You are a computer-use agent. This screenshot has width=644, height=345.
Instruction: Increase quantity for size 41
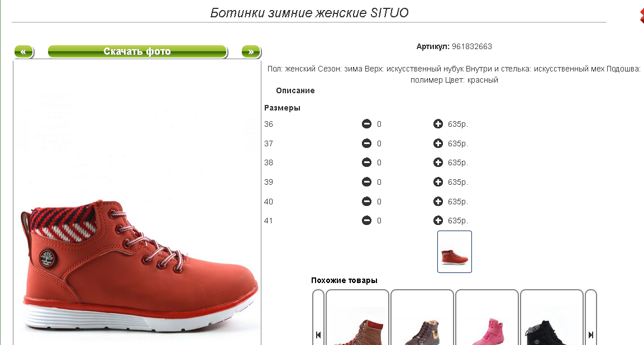tap(438, 221)
